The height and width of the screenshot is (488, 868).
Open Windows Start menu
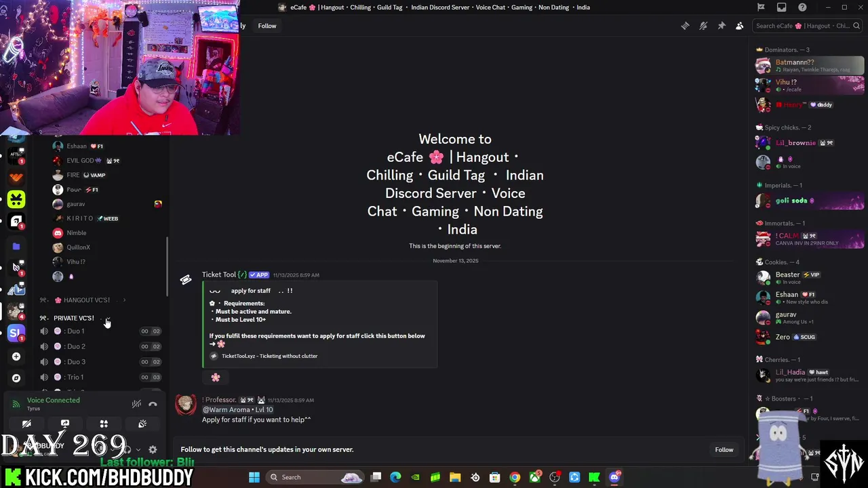[254, 477]
